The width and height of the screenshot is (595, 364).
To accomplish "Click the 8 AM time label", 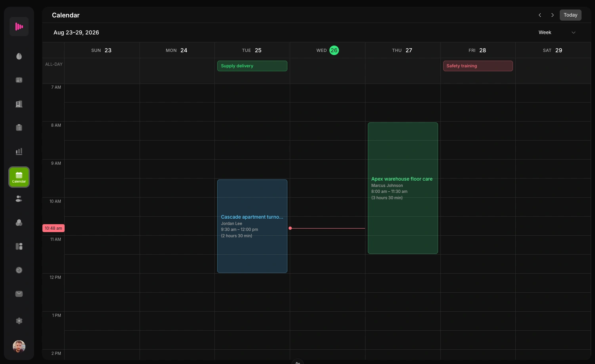I will 56,125.
